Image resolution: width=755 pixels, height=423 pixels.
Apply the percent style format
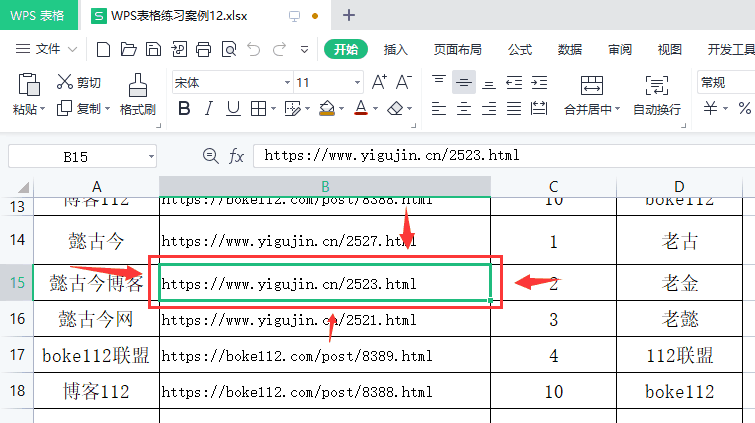pyautogui.click(x=744, y=108)
